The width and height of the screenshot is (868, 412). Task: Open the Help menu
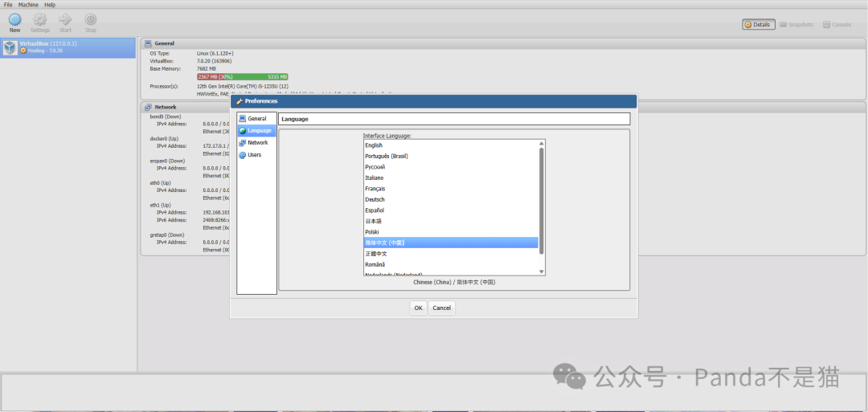tap(50, 5)
